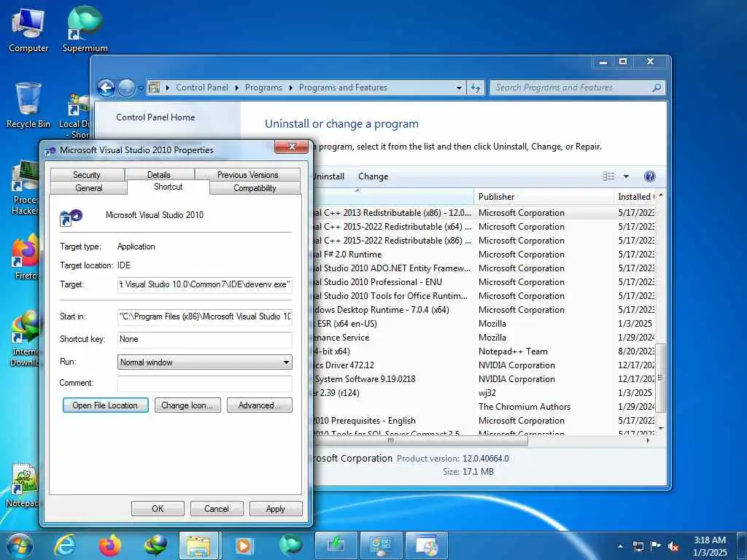Select The Chromium Authors program row

pos(484,407)
